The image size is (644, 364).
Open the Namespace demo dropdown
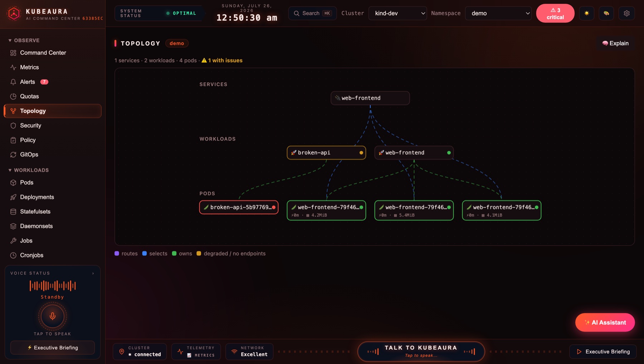pyautogui.click(x=498, y=13)
